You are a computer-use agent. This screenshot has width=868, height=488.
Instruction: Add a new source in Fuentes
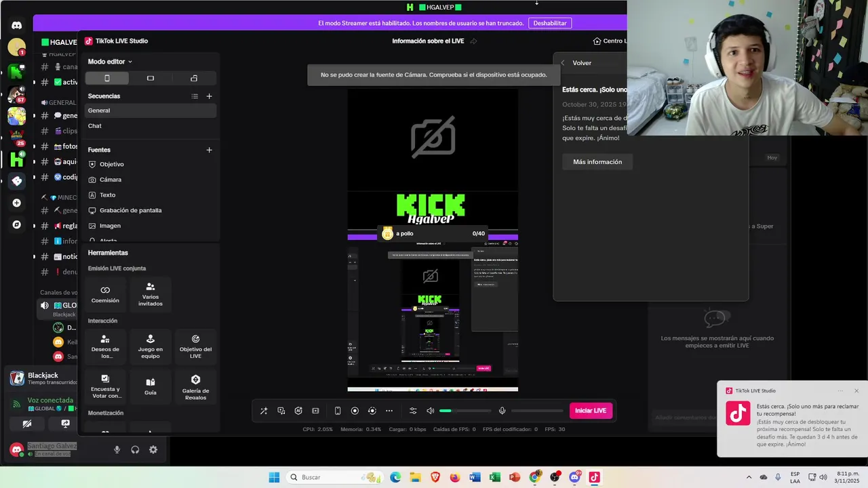(x=209, y=150)
